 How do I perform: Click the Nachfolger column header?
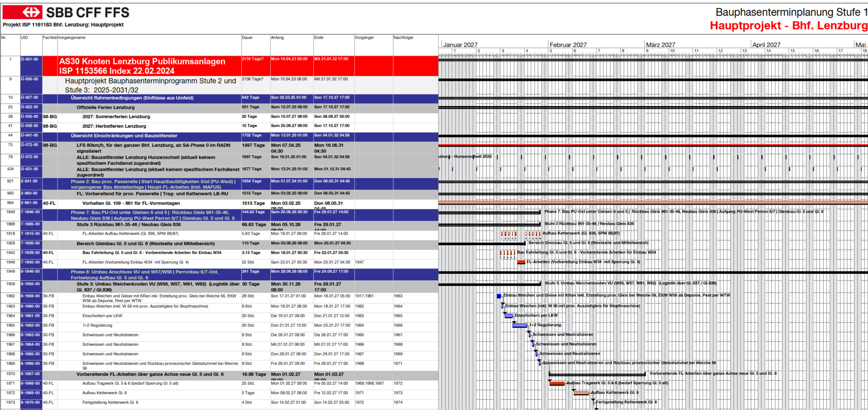click(403, 38)
